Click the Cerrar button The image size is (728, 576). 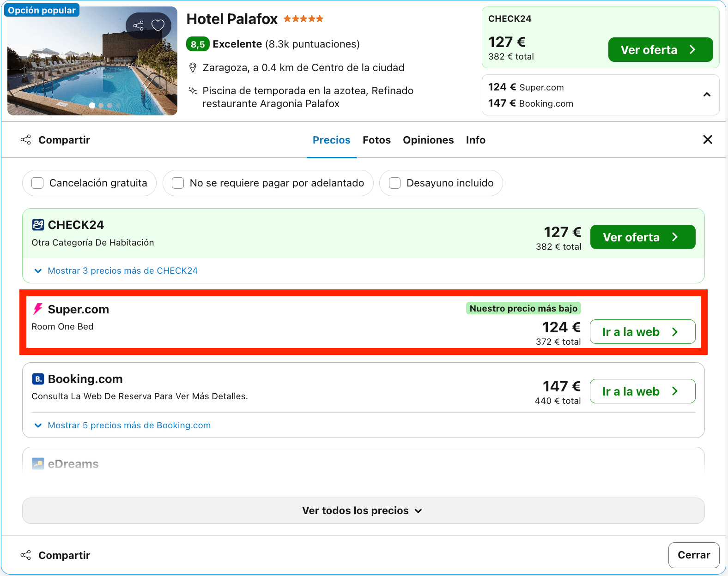point(694,555)
